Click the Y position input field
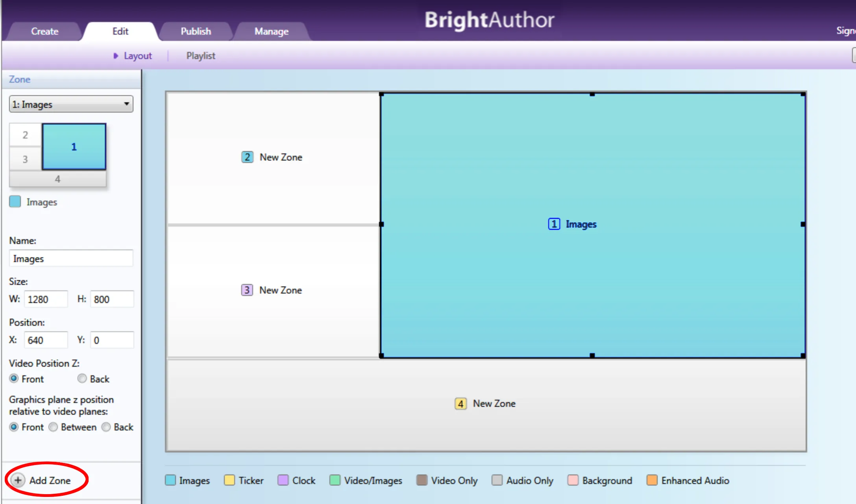Screen dimensions: 856x504 coord(112,340)
